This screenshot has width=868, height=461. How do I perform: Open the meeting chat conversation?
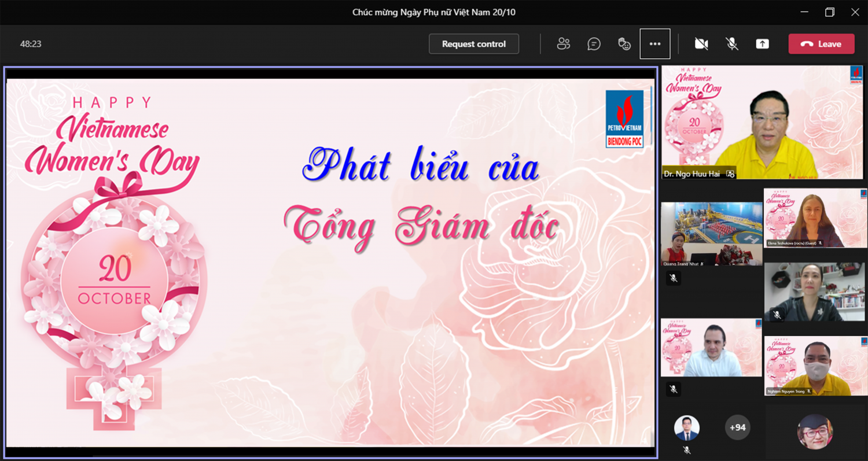click(x=594, y=44)
